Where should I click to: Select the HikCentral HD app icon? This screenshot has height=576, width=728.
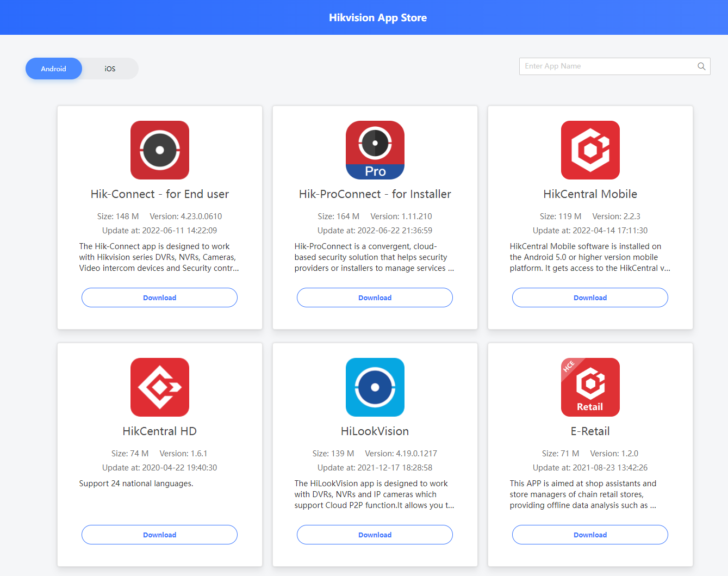tap(160, 387)
